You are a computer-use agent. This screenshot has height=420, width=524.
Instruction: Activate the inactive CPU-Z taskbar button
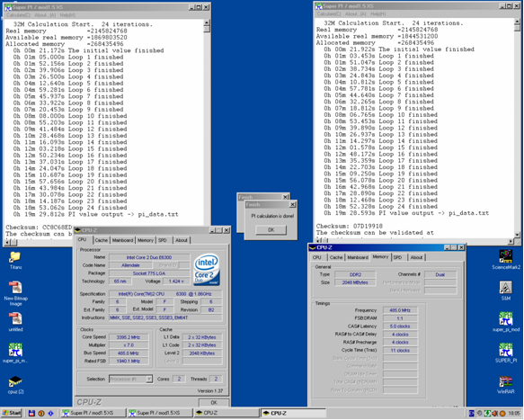[226, 414]
